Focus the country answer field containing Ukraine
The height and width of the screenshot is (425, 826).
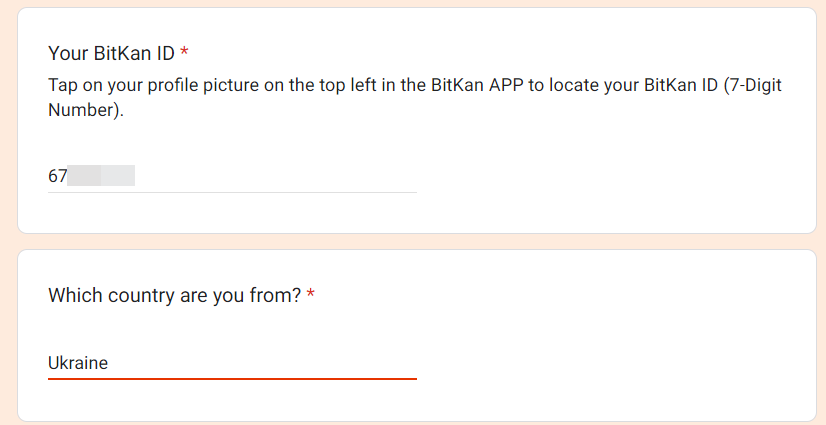(232, 363)
